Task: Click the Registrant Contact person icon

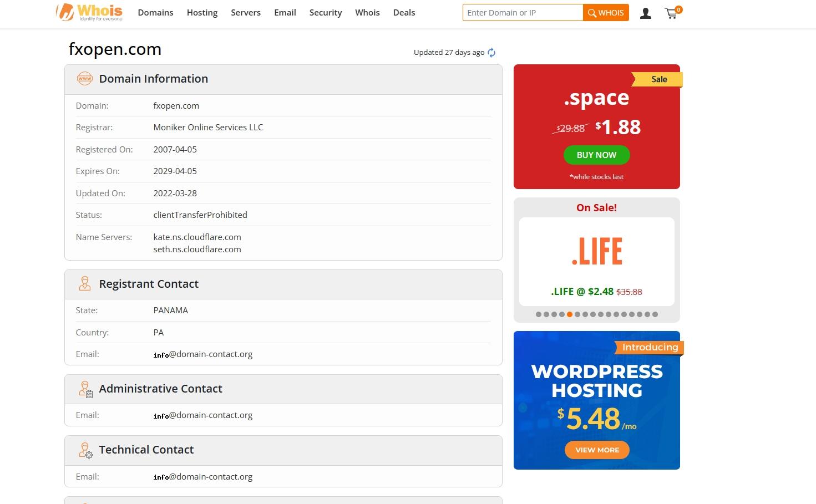Action: (x=84, y=284)
